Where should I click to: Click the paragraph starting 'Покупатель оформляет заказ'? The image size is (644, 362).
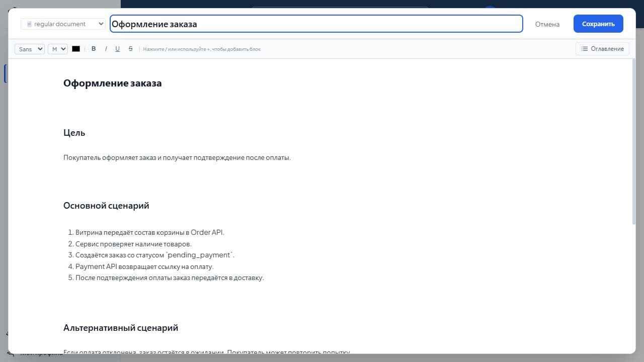pos(177,157)
